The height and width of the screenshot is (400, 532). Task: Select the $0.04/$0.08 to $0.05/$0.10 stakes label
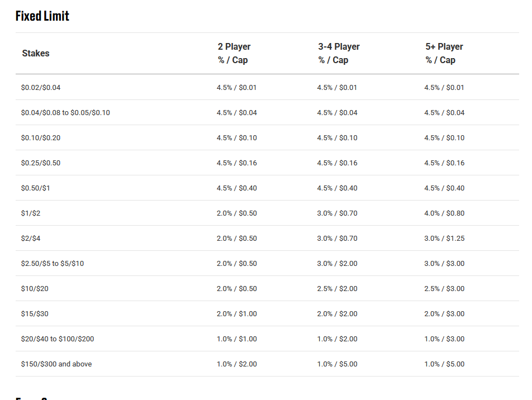point(65,113)
